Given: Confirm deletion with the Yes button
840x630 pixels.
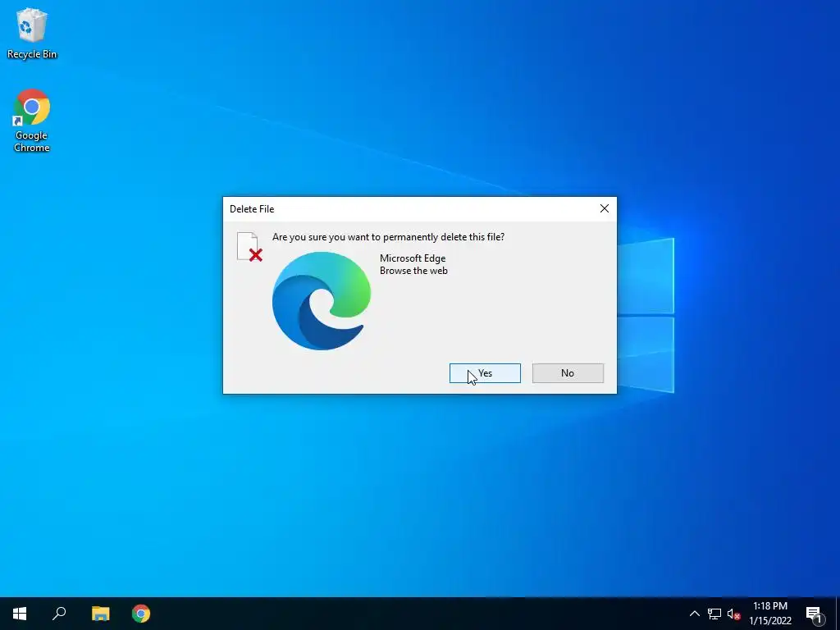Looking at the screenshot, I should coord(485,373).
